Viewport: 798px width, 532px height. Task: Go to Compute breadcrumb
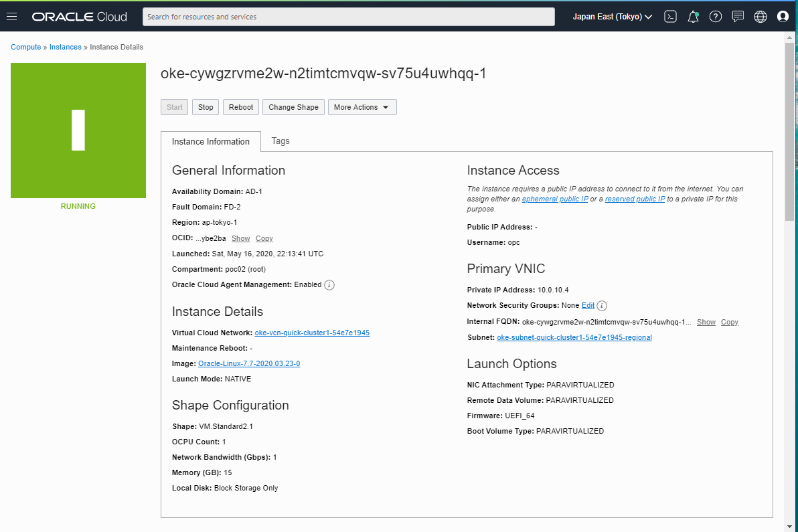coord(26,47)
